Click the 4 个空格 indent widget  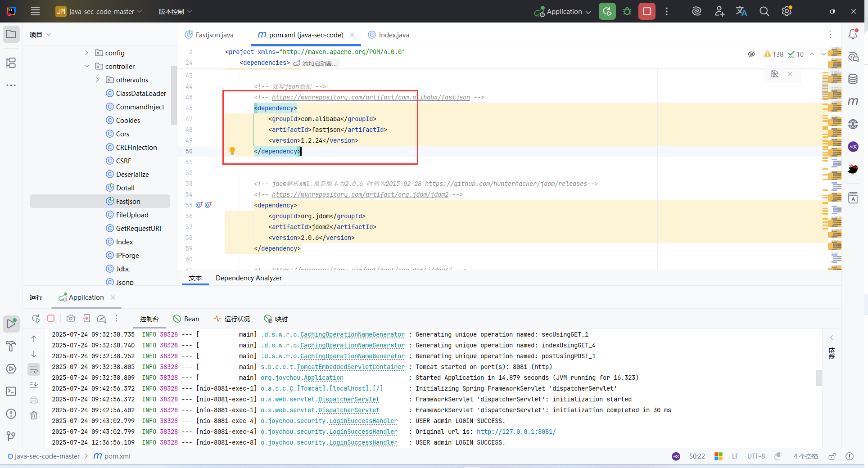(x=805, y=456)
